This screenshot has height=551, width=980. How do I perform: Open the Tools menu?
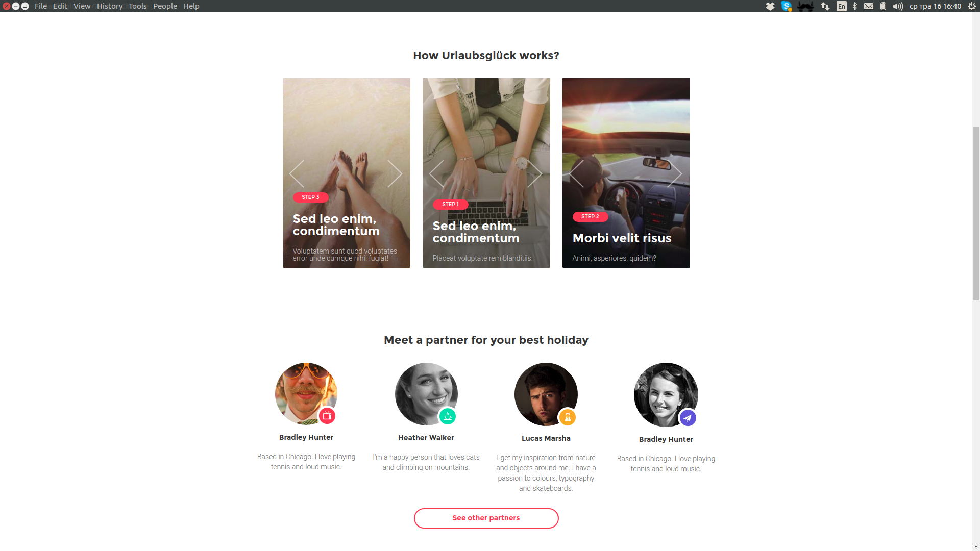coord(137,6)
